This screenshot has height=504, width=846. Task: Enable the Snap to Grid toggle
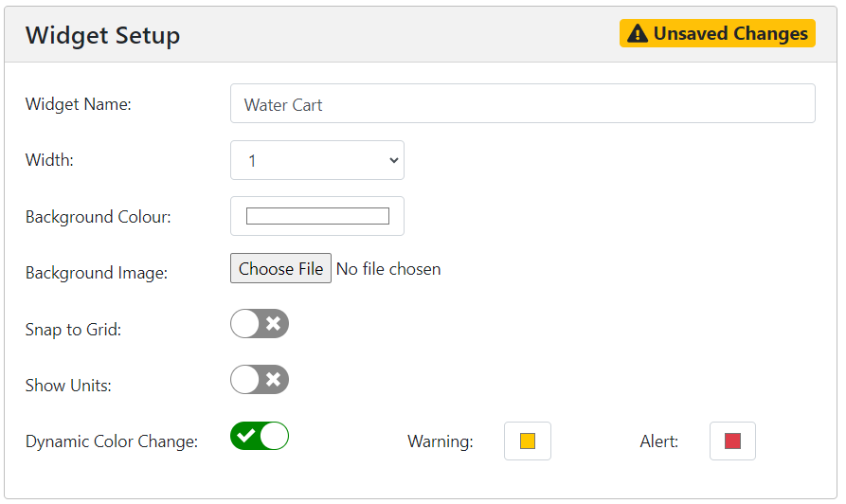pos(260,324)
